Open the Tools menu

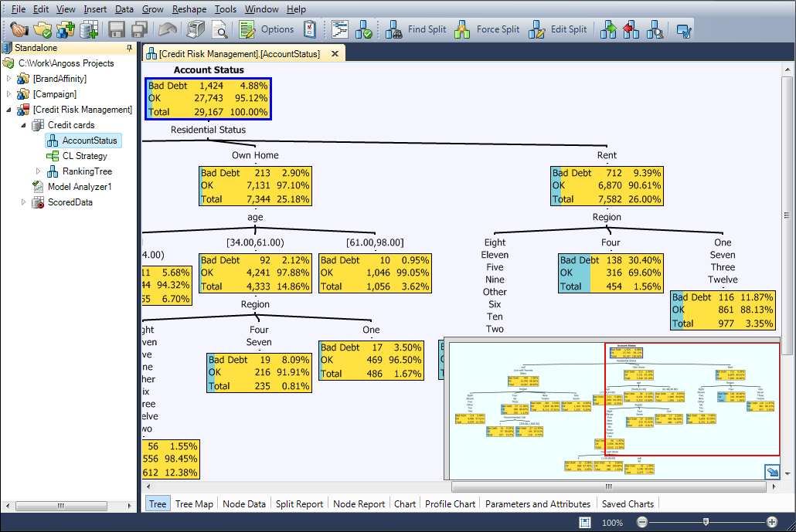(x=226, y=9)
